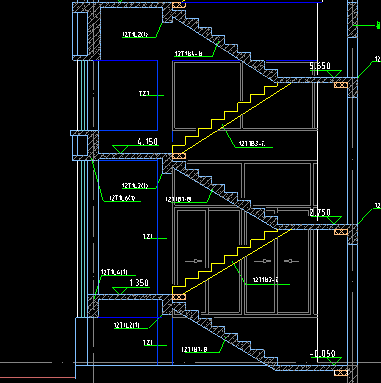Click the 5.650 elevation label
Viewport: 381px width, 383px height.
pyautogui.click(x=320, y=66)
